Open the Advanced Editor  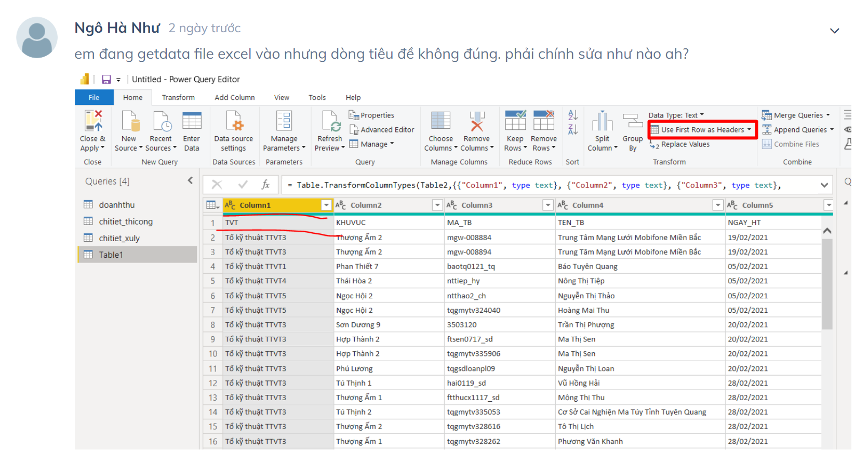coord(382,130)
